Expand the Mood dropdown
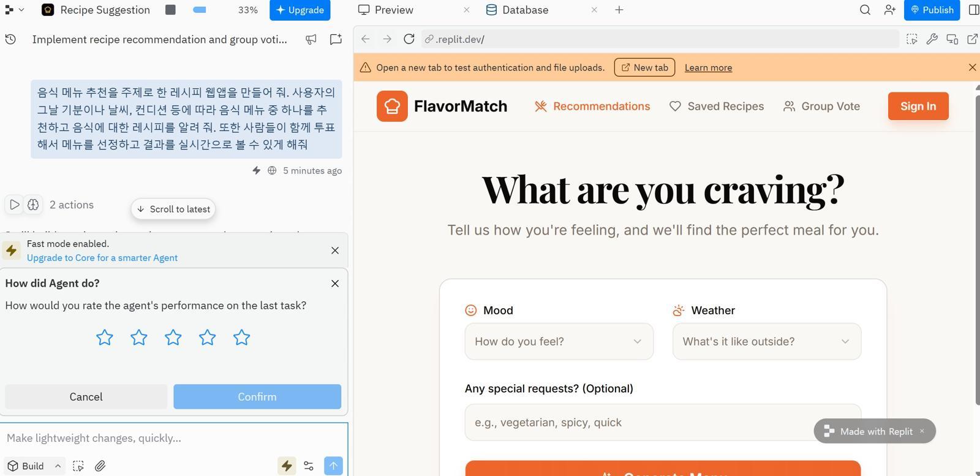Screen dimensions: 980x476 click(559, 341)
